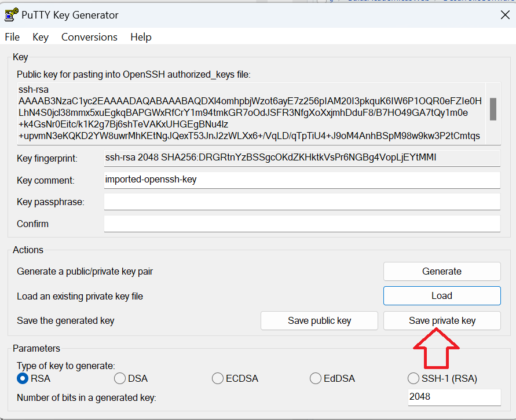Close the PuTTY Key Generator window
516x420 pixels.
tap(505, 15)
